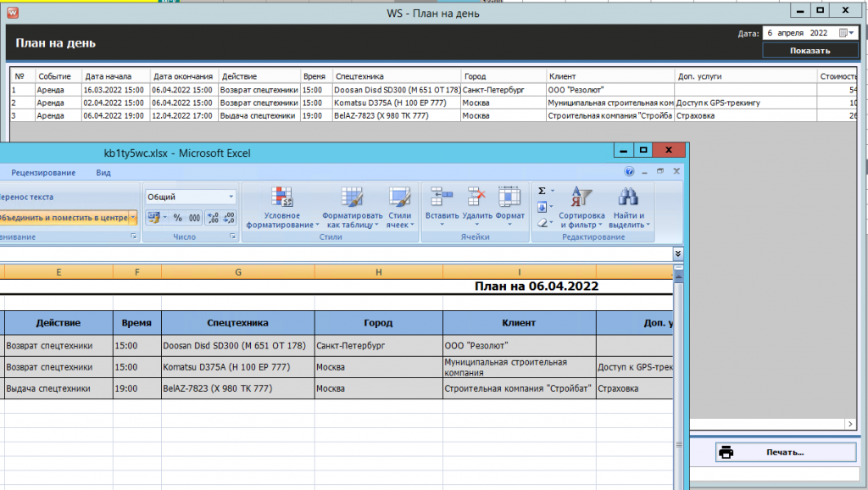Image resolution: width=868 pixels, height=490 pixels.
Task: Expand the Excel formula bar
Action: click(x=677, y=253)
